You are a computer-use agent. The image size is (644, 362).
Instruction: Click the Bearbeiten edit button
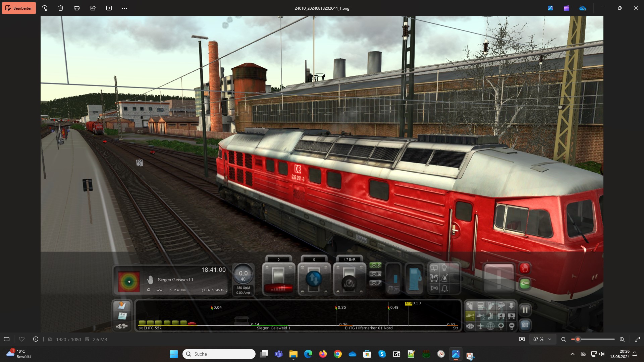[19, 8]
